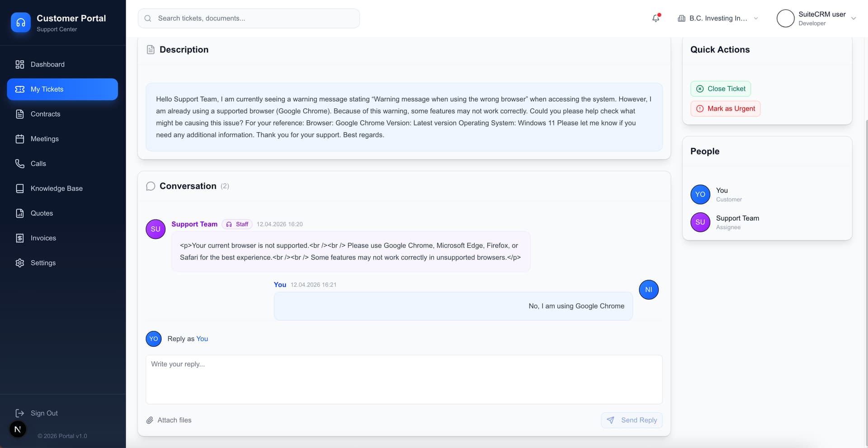Screen dimensions: 868x448
Task: Click the SuiteCRM user avatar circle
Action: pyautogui.click(x=785, y=19)
